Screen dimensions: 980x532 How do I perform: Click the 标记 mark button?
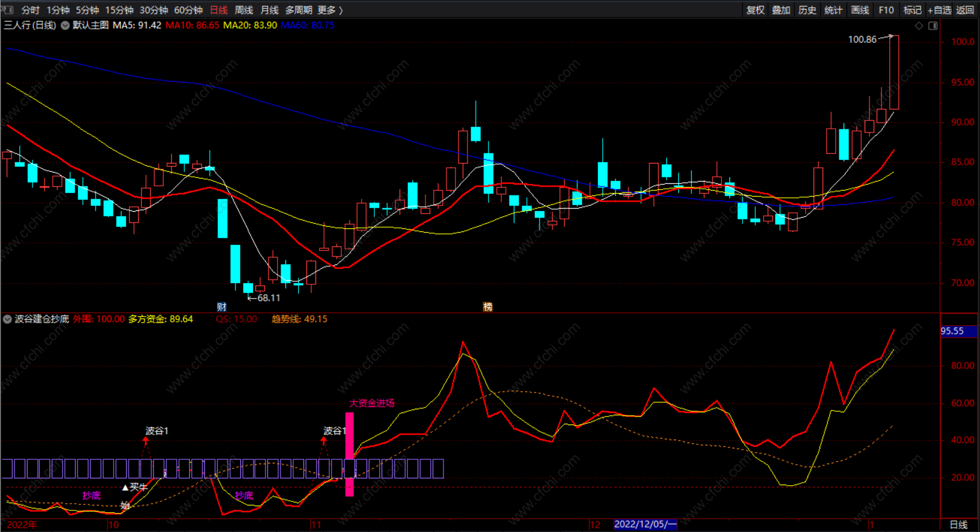[912, 10]
